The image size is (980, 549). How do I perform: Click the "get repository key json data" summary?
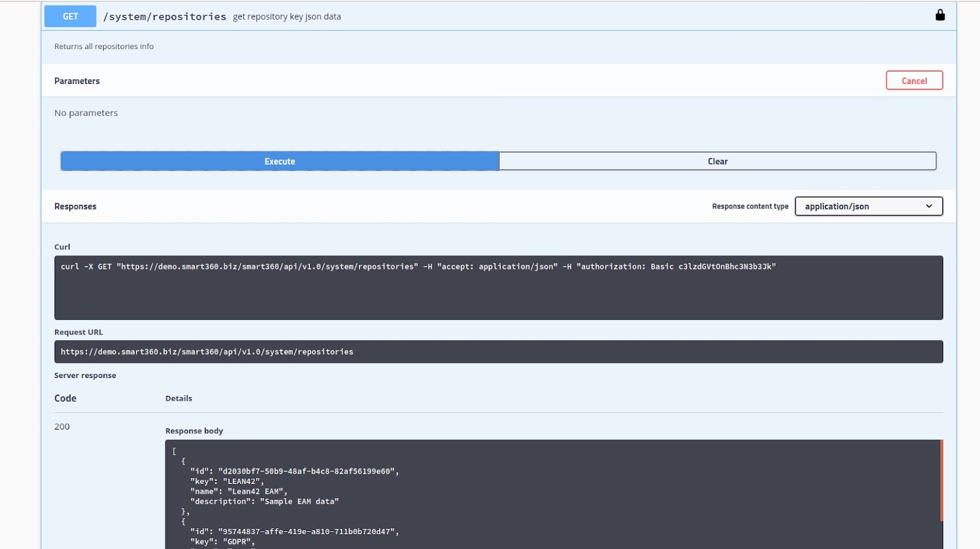pyautogui.click(x=287, y=17)
